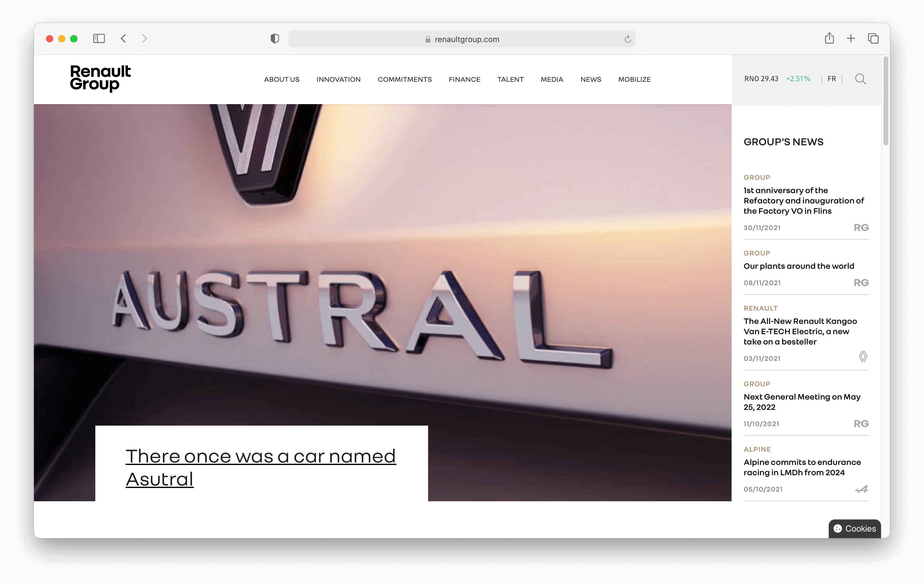Expand the Media navigation menu

point(552,79)
